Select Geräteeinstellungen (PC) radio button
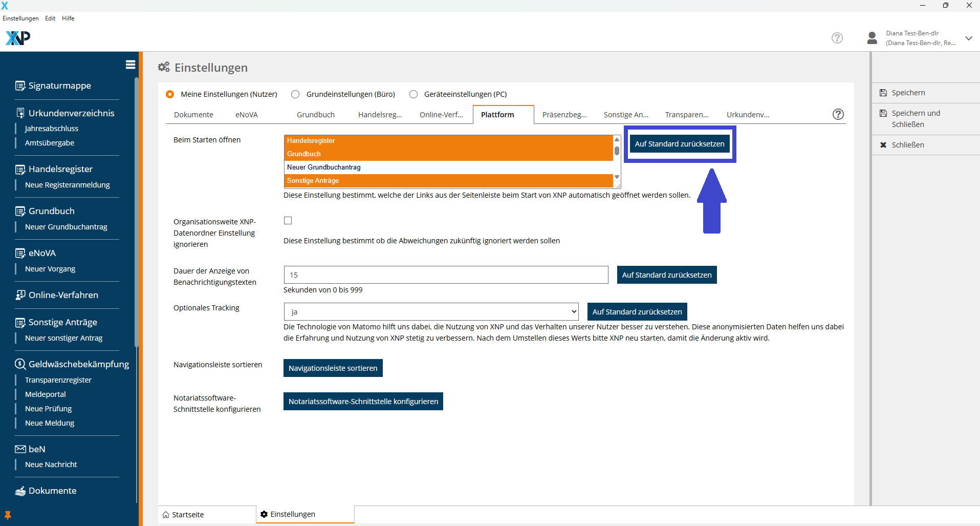This screenshot has height=526, width=980. [413, 94]
